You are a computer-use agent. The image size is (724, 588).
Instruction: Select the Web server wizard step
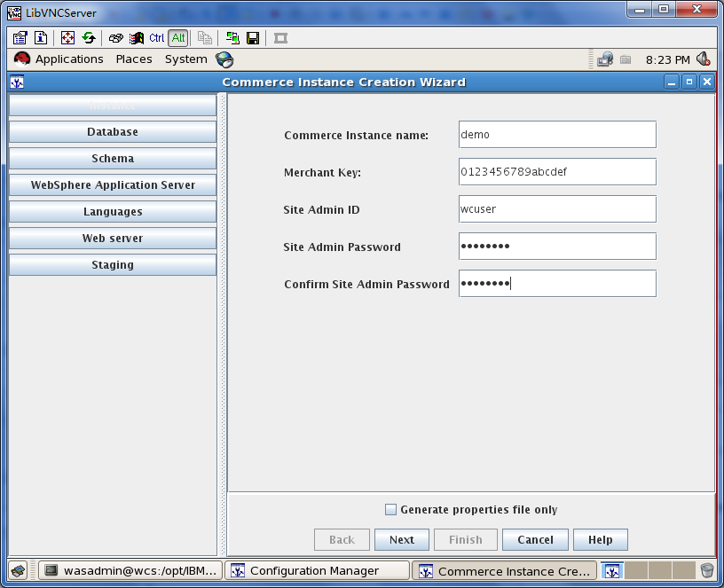[x=113, y=239]
